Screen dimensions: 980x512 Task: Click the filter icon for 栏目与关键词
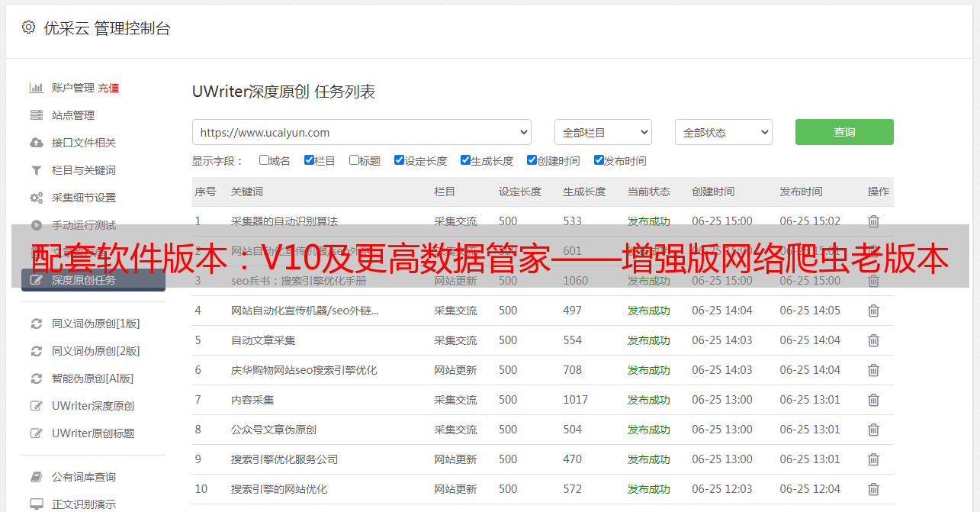point(36,170)
